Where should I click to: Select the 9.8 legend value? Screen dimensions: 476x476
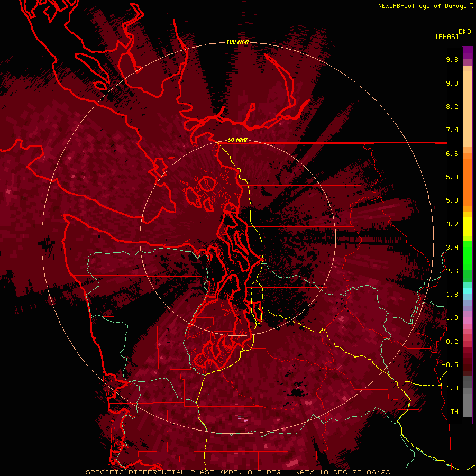point(452,59)
